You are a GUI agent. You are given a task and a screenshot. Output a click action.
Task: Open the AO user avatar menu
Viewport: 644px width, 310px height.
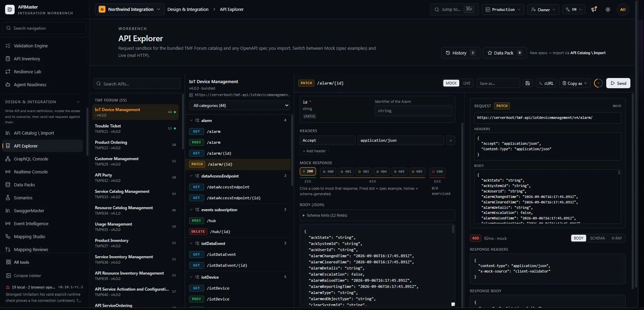click(x=623, y=10)
